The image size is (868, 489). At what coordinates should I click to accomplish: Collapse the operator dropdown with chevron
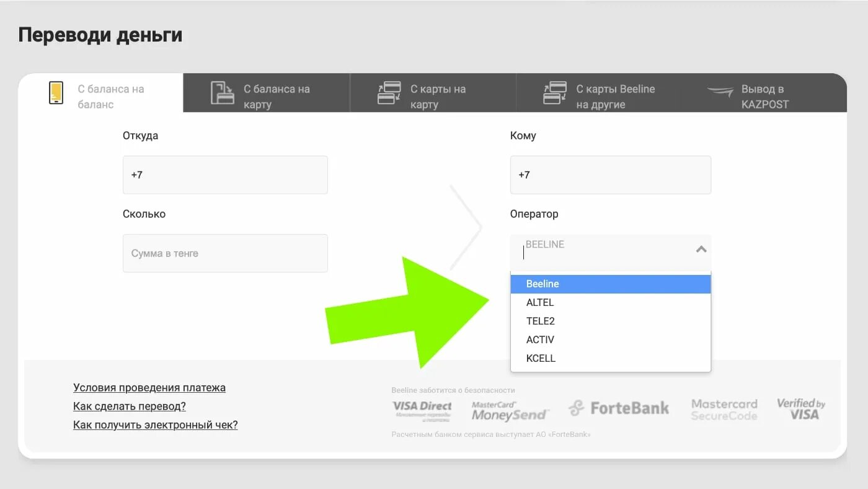coord(701,249)
